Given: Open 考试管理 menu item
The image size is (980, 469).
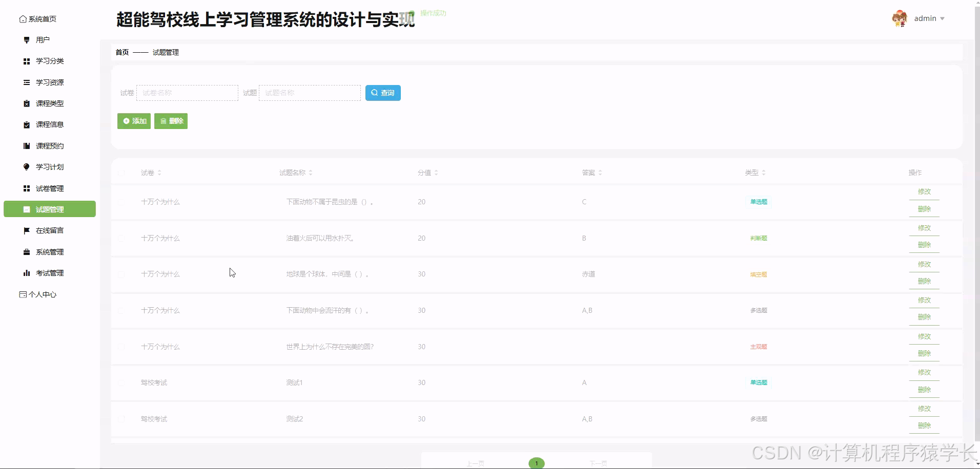Looking at the screenshot, I should [x=50, y=273].
